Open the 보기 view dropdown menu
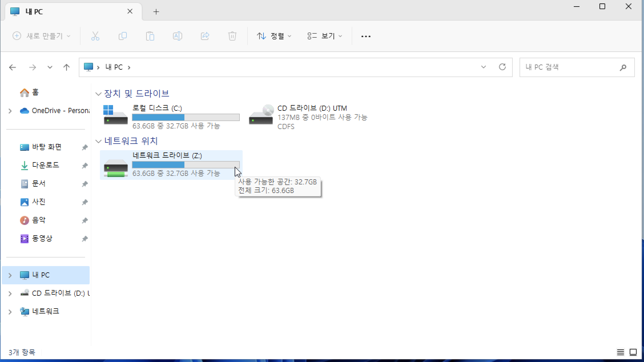Screen dimensions: 644x362 pyautogui.click(x=325, y=36)
